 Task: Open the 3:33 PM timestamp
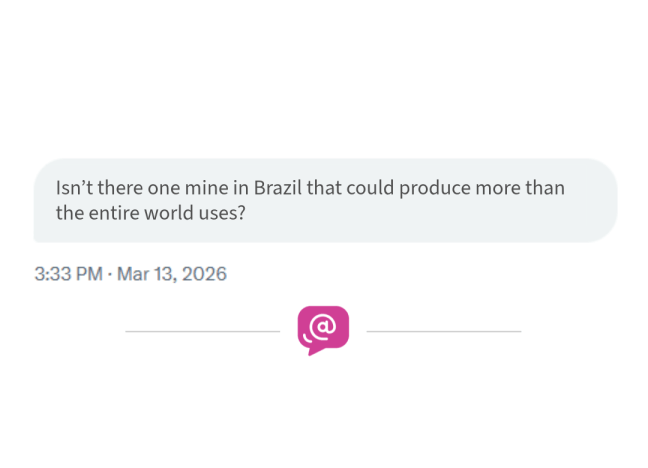point(68,273)
